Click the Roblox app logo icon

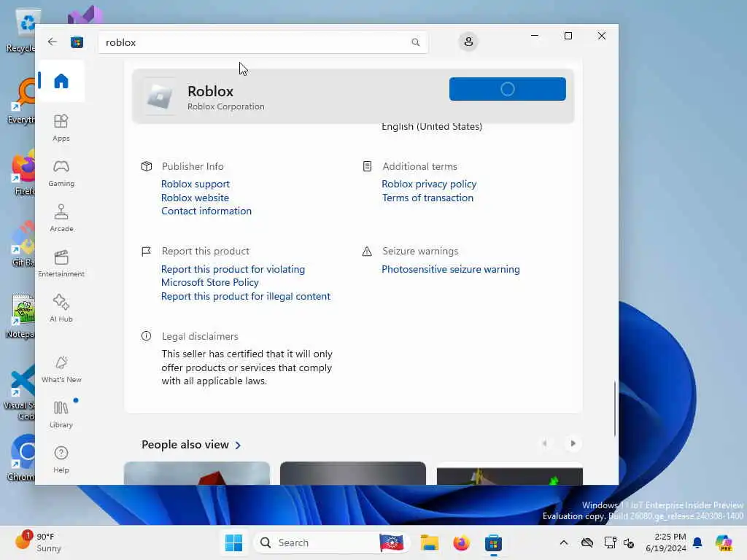pyautogui.click(x=160, y=97)
